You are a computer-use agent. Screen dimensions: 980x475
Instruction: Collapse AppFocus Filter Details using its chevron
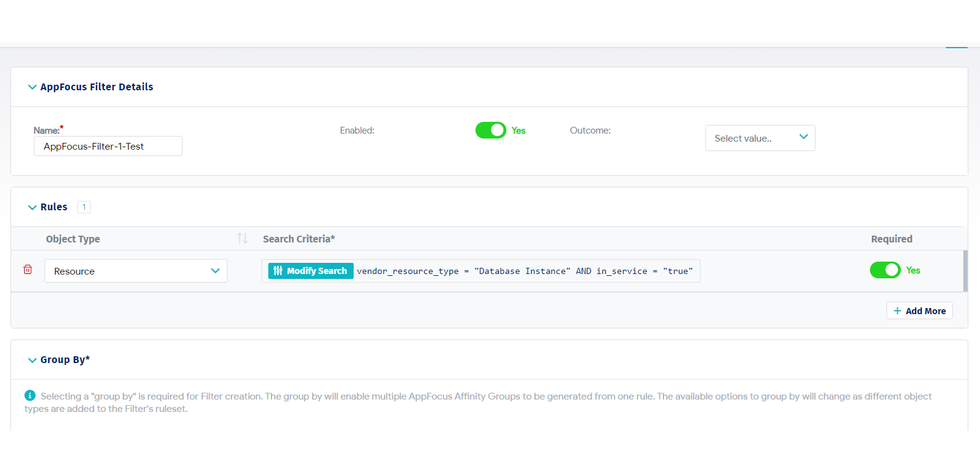(32, 87)
